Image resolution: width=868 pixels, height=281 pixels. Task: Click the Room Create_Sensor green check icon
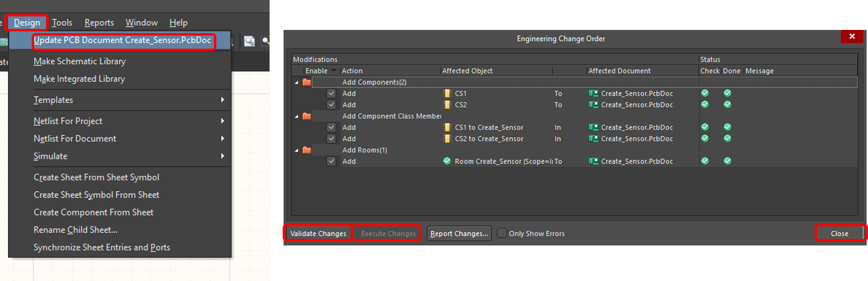[x=447, y=161]
